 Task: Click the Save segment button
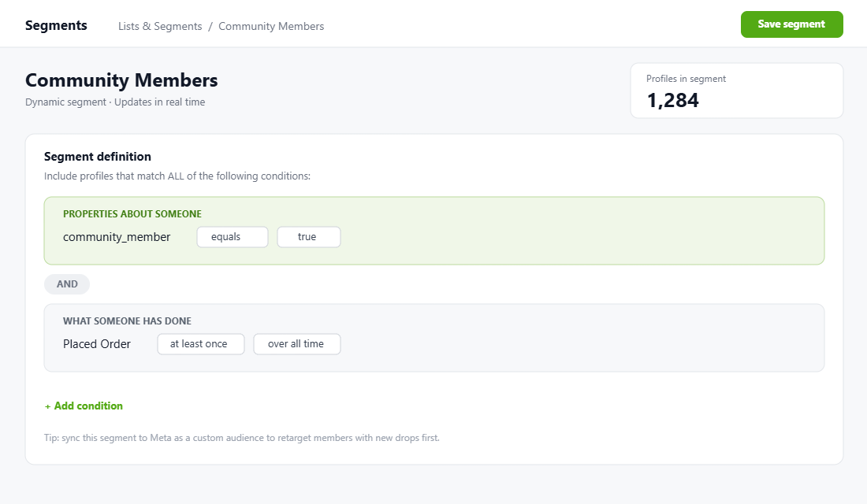tap(791, 24)
